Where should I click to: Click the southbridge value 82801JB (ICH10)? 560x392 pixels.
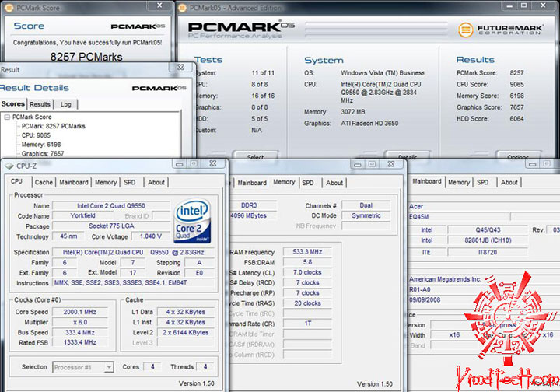[x=488, y=240]
